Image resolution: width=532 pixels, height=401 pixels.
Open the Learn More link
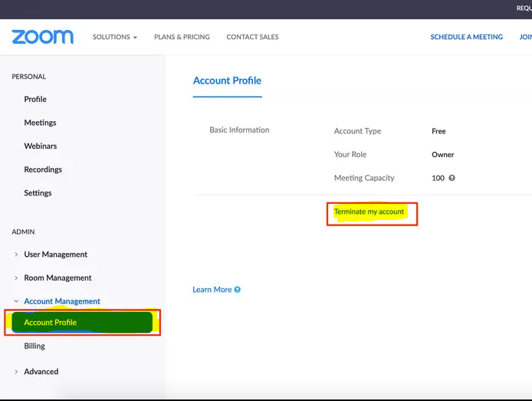tap(212, 290)
